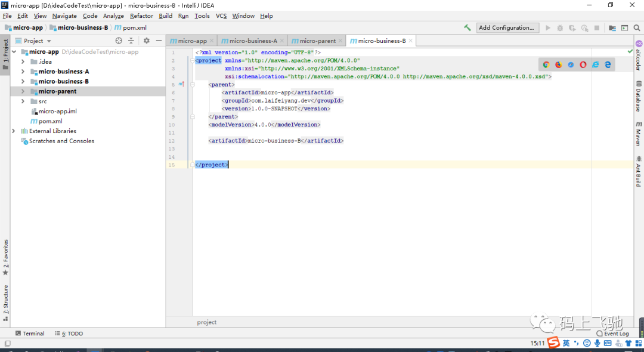This screenshot has height=352, width=644.
Task: Open in Chrome browser icon
Action: click(546, 64)
